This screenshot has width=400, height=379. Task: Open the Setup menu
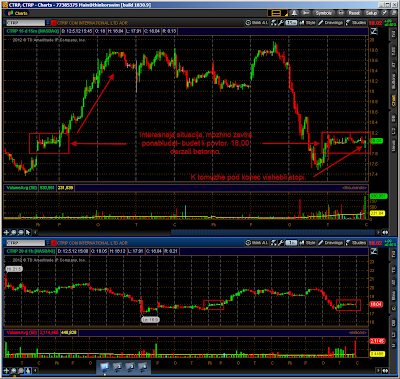[371, 13]
